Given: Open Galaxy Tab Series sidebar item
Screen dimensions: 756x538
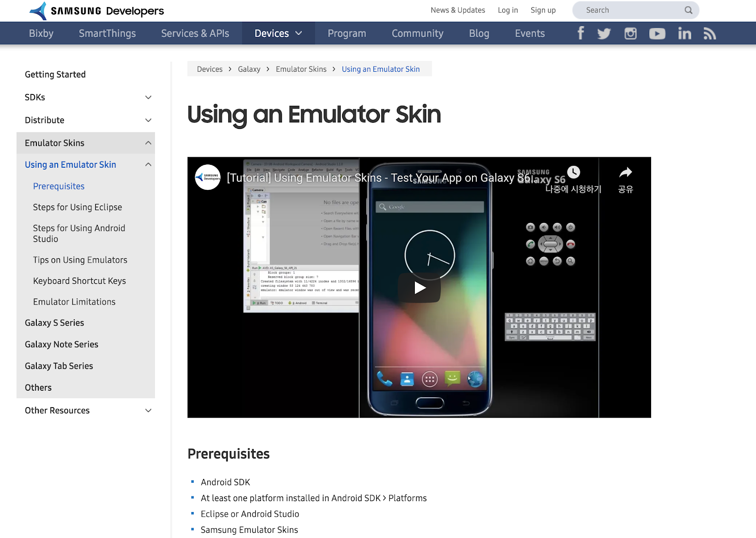Looking at the screenshot, I should click(x=59, y=366).
